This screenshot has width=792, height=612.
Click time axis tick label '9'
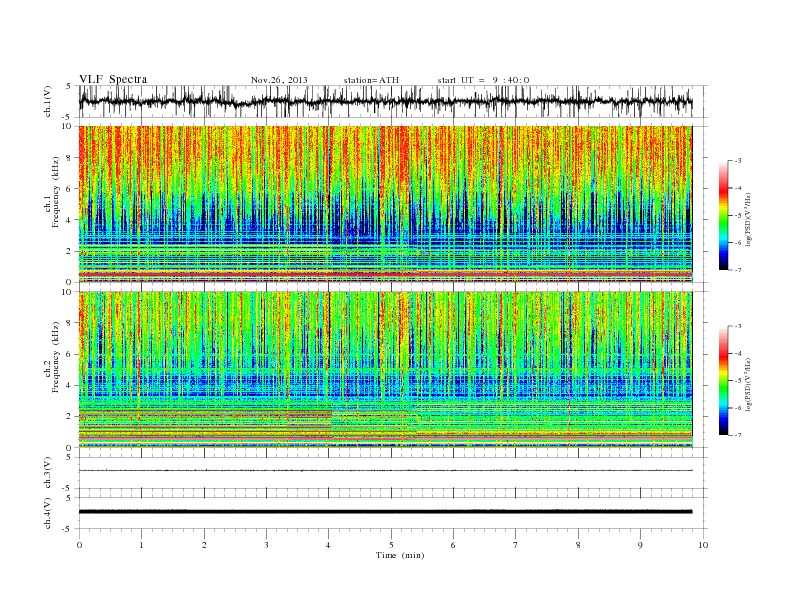tap(640, 545)
